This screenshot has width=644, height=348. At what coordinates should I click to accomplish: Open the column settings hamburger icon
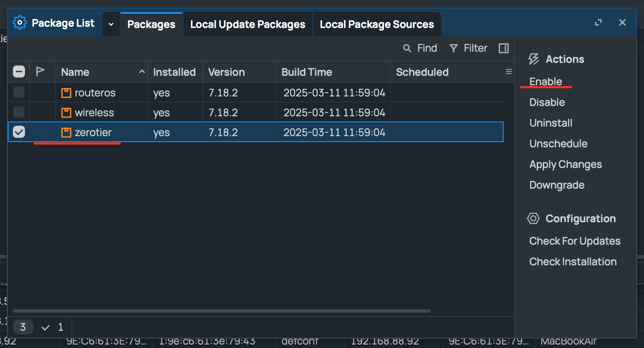(508, 72)
